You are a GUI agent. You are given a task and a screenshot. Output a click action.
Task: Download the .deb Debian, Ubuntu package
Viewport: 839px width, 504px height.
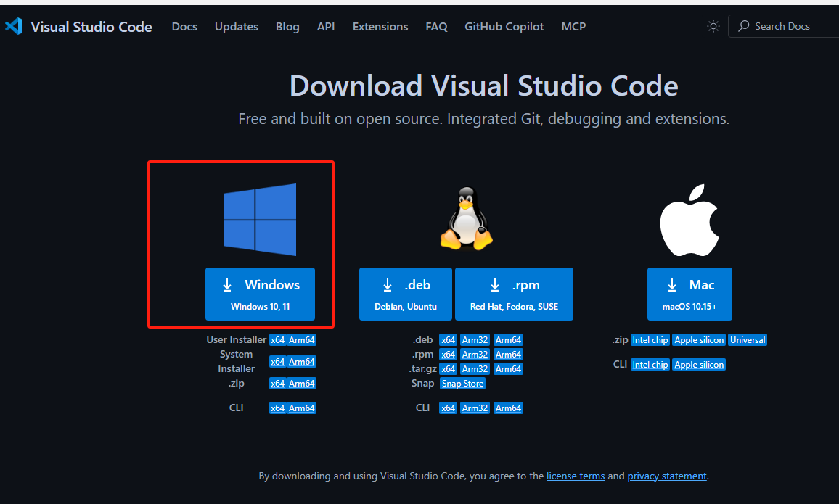(406, 294)
